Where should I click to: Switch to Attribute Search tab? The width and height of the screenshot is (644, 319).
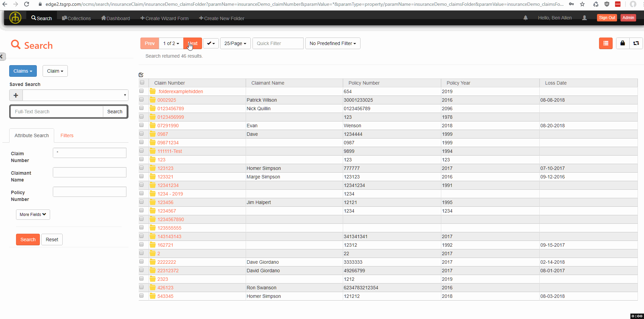(x=32, y=135)
